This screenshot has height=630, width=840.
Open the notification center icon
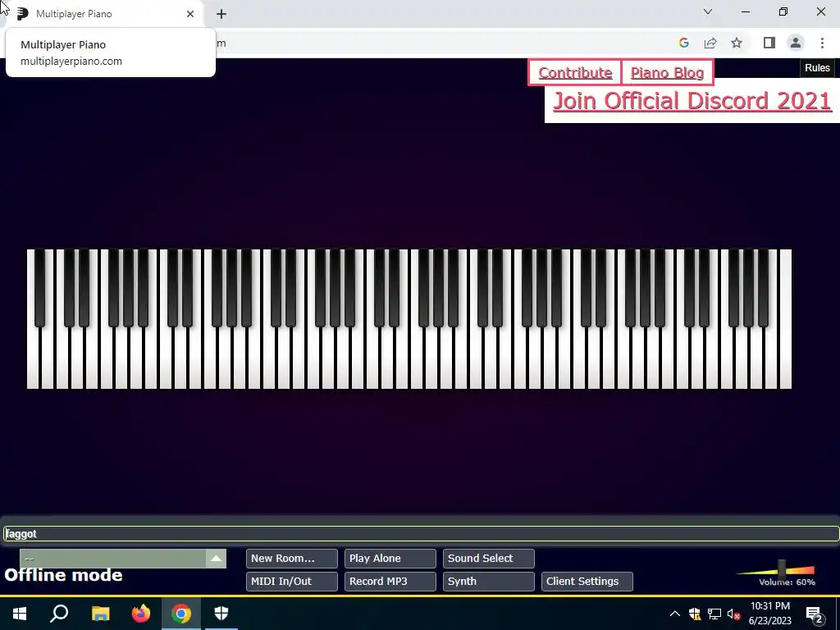[815, 614]
